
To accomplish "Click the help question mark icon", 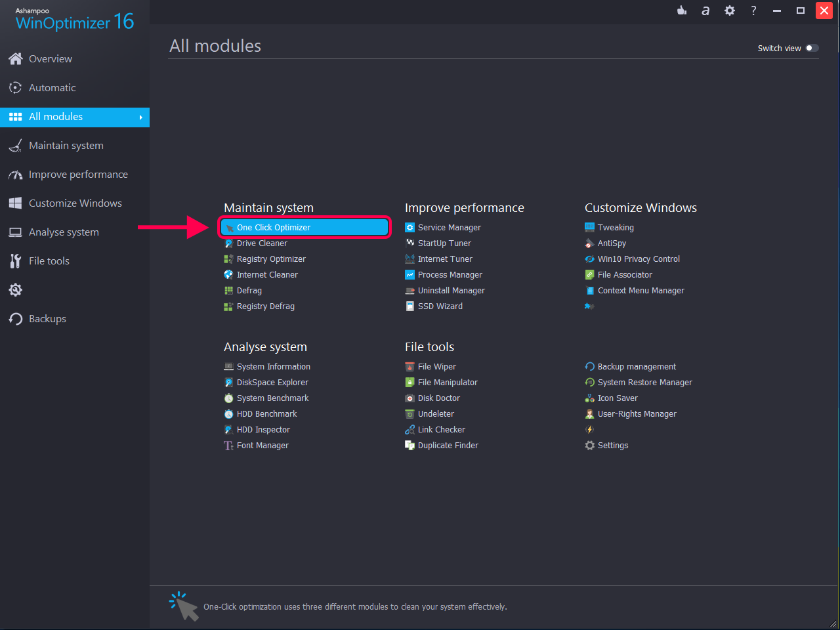I will [x=753, y=10].
